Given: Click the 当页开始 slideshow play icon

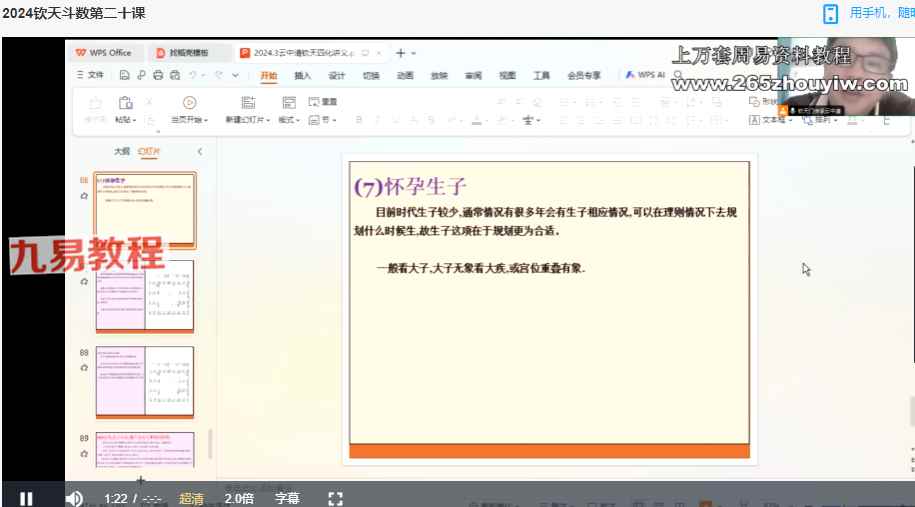Looking at the screenshot, I should pos(189,102).
